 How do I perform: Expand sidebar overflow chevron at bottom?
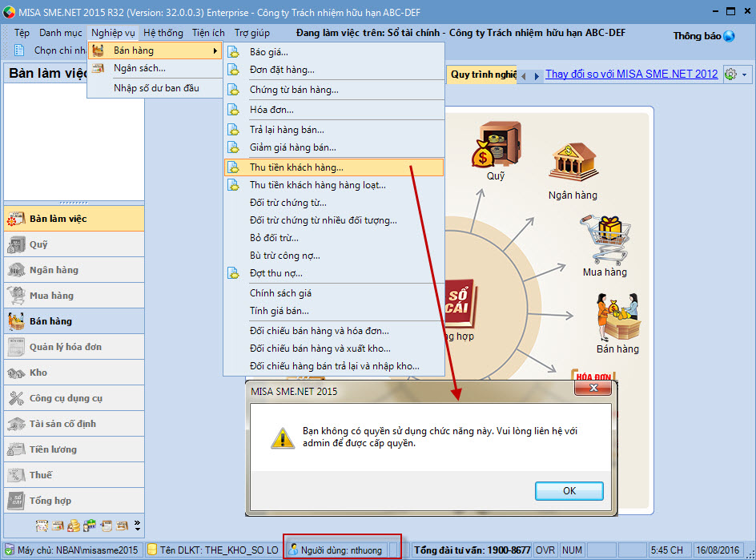coord(138,526)
